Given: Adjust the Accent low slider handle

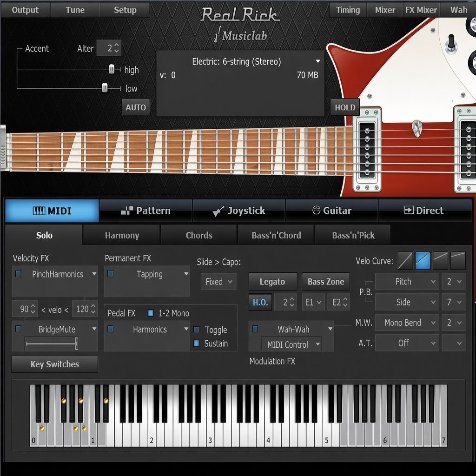Looking at the screenshot, I should 105,88.
